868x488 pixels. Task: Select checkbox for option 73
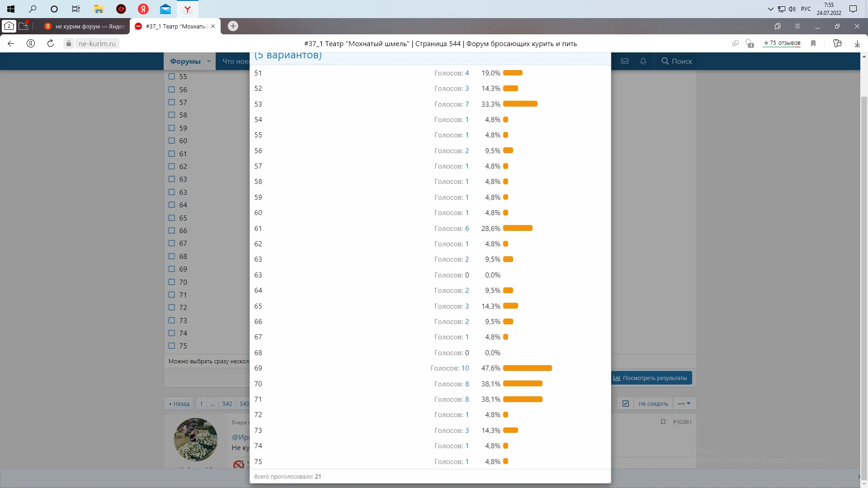[172, 320]
